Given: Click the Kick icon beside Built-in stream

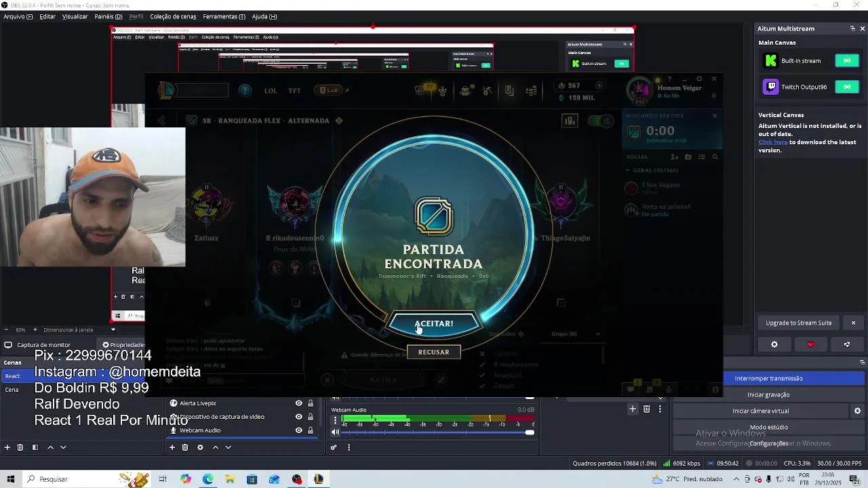Looking at the screenshot, I should click(x=770, y=60).
